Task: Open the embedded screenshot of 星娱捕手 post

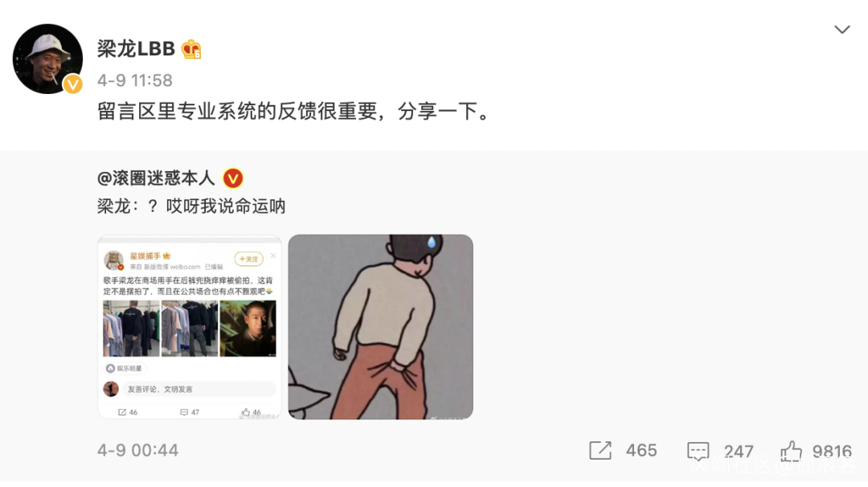Action: pyautogui.click(x=190, y=326)
